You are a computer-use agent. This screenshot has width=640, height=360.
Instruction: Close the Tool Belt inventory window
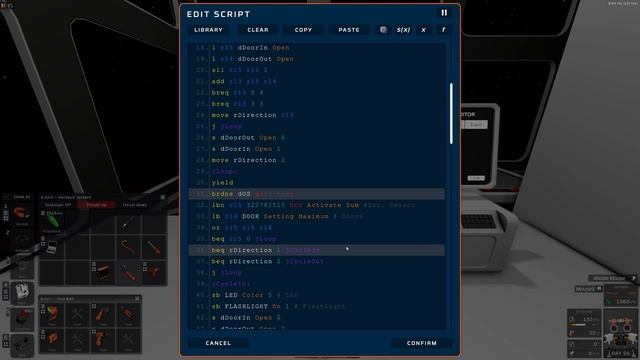pos(137,299)
